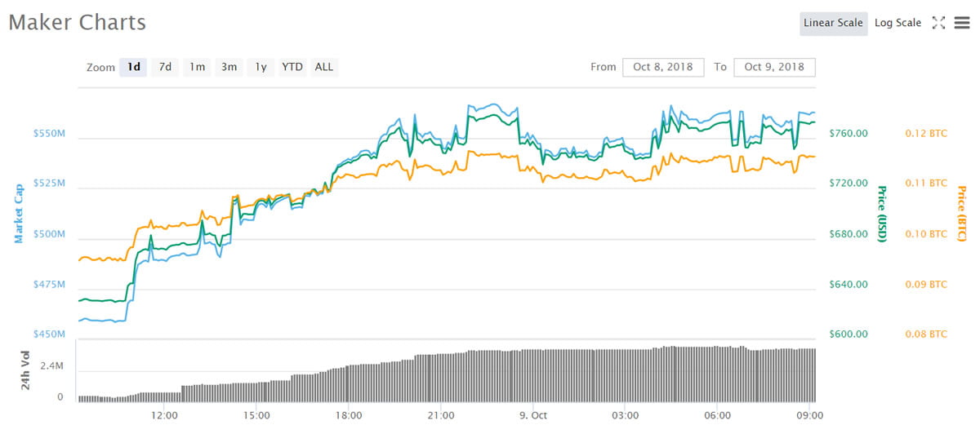Click the Market Cap axis title
The width and height of the screenshot is (980, 434).
[18, 214]
